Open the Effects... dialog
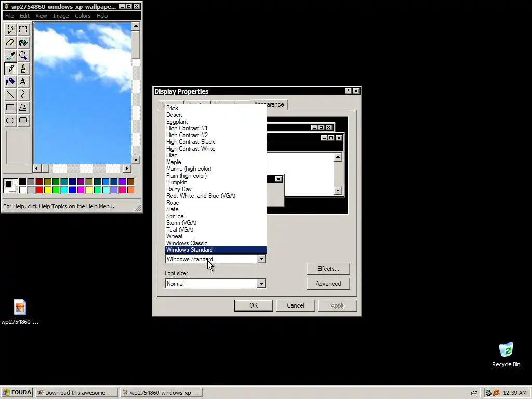This screenshot has height=399, width=532. [328, 269]
